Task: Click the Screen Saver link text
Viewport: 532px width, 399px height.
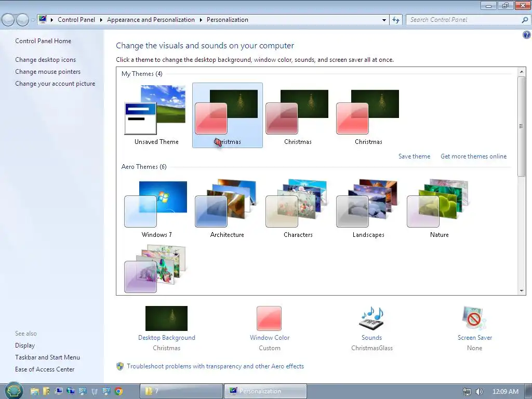Action: (475, 338)
